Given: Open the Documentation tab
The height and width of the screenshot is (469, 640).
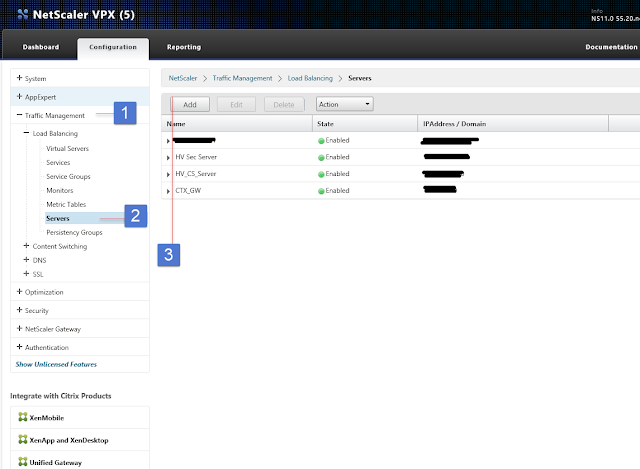Looking at the screenshot, I should pyautogui.click(x=611, y=47).
